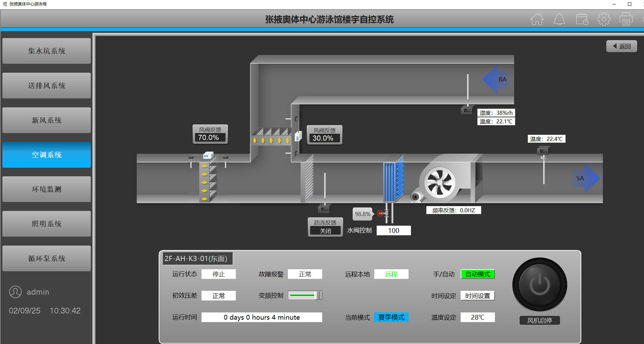Click the 时间设置 button

(x=477, y=296)
